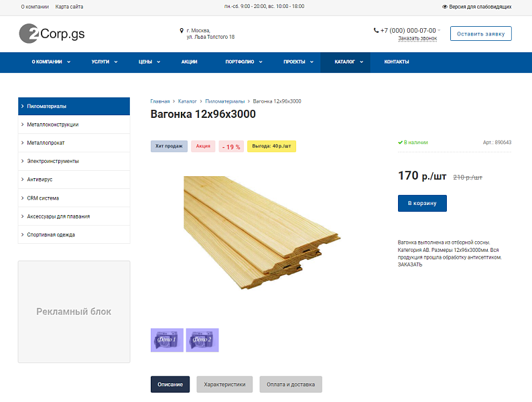Switch to the Характеристики tab
532x402 pixels.
click(x=224, y=385)
